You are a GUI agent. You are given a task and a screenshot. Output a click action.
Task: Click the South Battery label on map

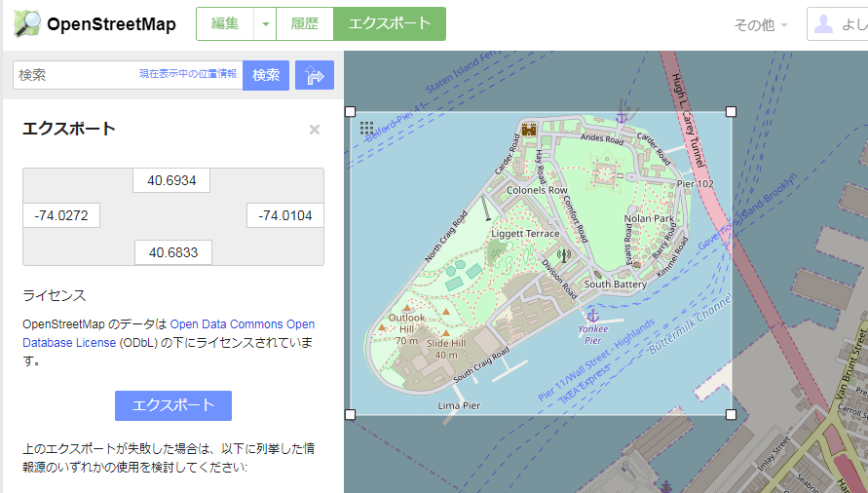[616, 284]
